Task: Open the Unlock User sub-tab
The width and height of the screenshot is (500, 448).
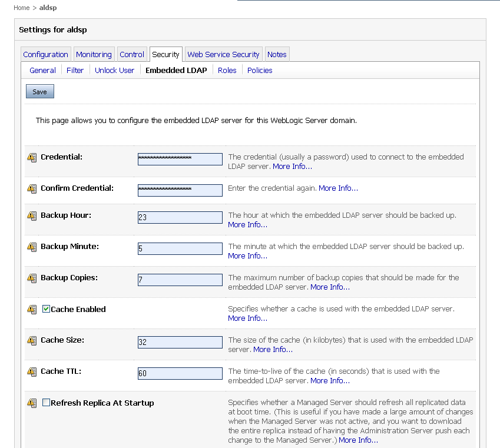Action: point(114,71)
